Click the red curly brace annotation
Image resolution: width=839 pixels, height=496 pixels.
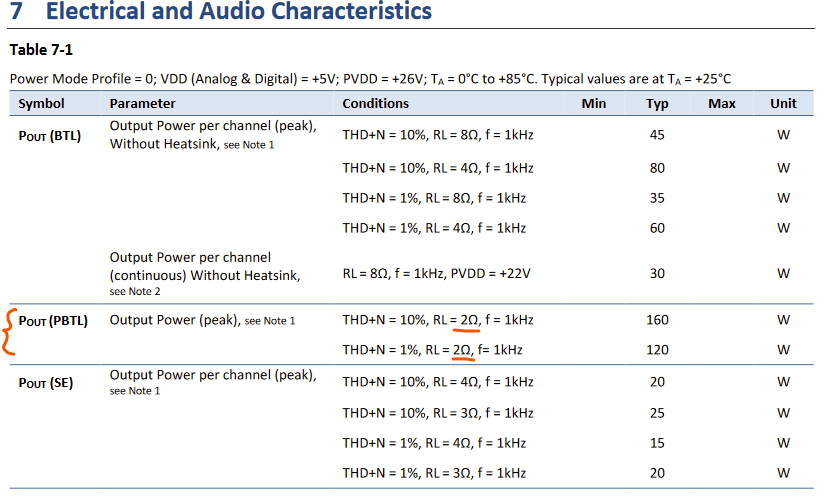pyautogui.click(x=9, y=332)
